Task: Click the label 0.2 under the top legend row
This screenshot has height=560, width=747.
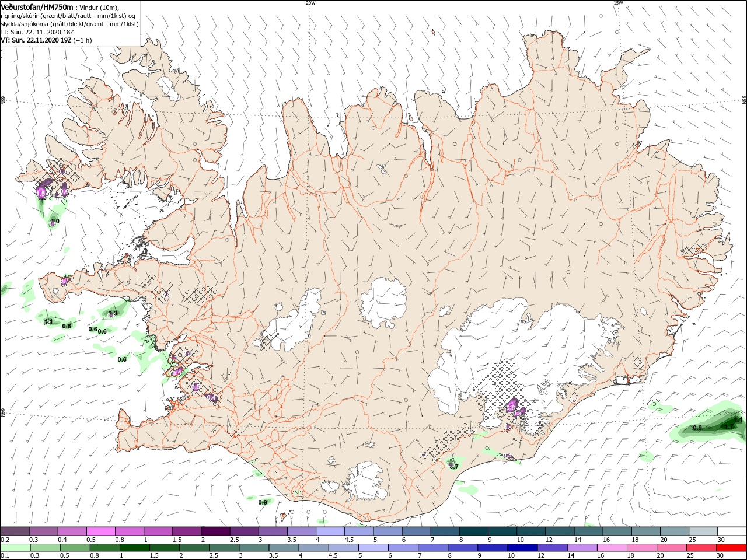Action: 5,540
